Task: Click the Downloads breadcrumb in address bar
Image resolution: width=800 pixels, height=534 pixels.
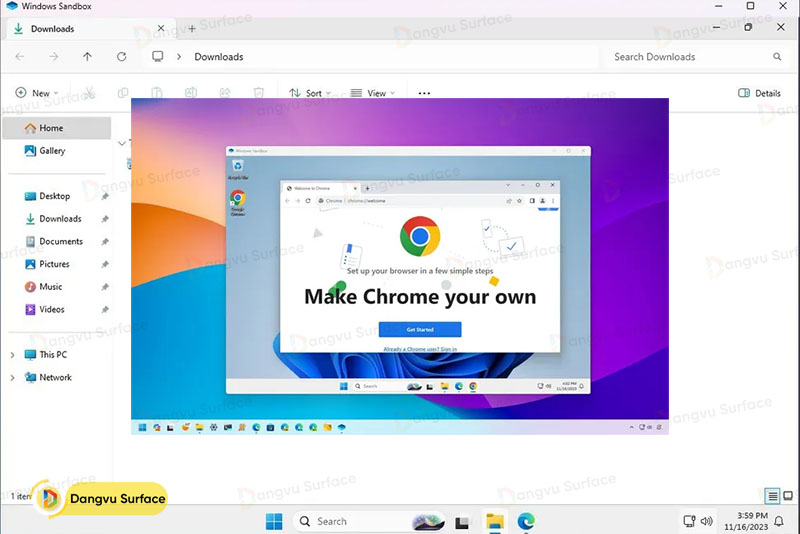Action: click(218, 57)
